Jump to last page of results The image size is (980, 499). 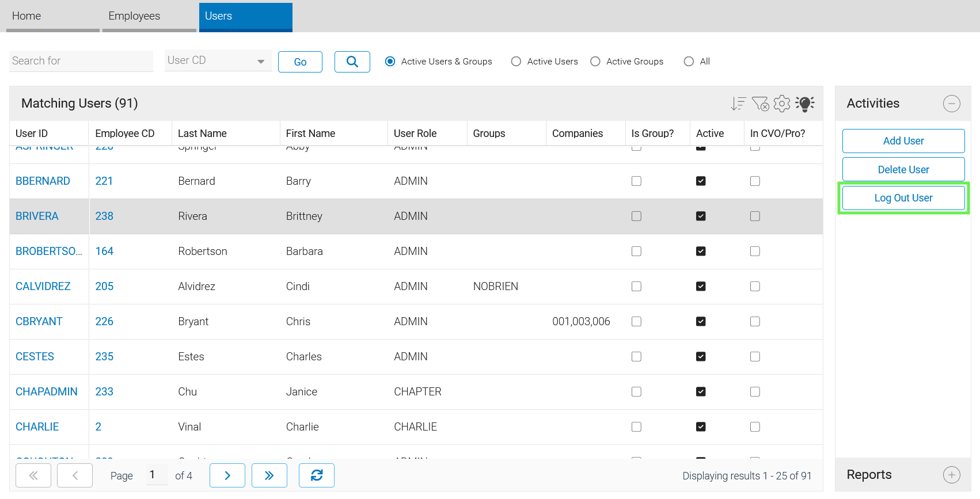(x=269, y=475)
